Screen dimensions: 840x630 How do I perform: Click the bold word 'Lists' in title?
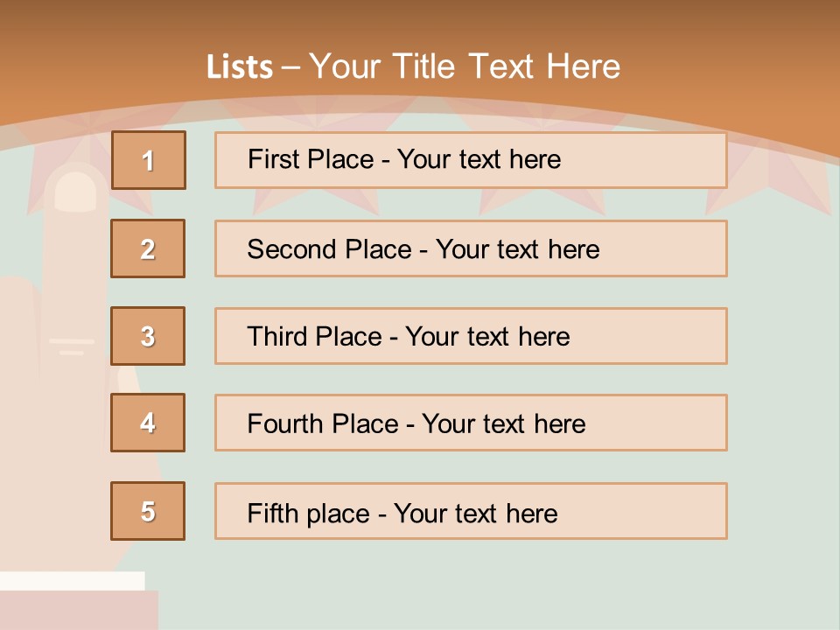point(240,67)
